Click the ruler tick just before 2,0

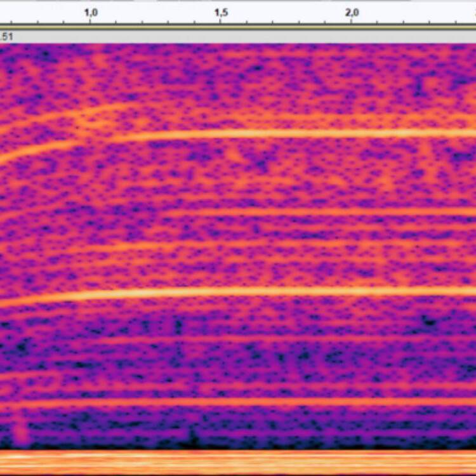tap(325, 22)
